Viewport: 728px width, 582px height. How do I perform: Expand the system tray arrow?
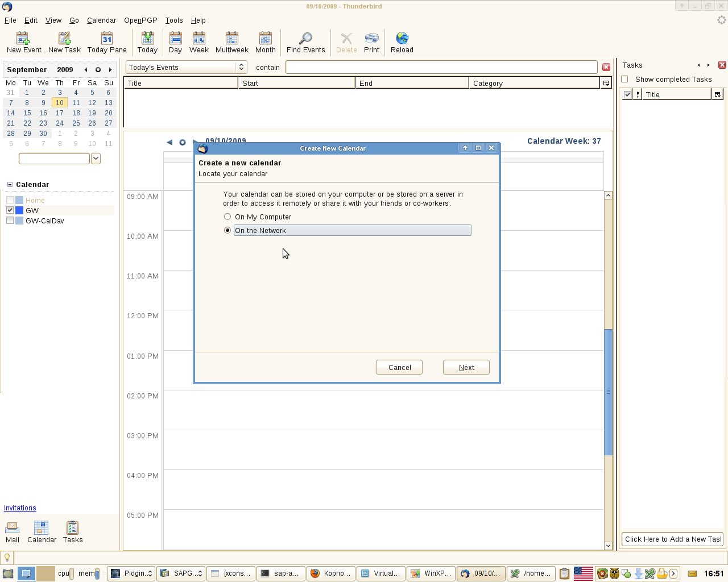[x=673, y=573]
